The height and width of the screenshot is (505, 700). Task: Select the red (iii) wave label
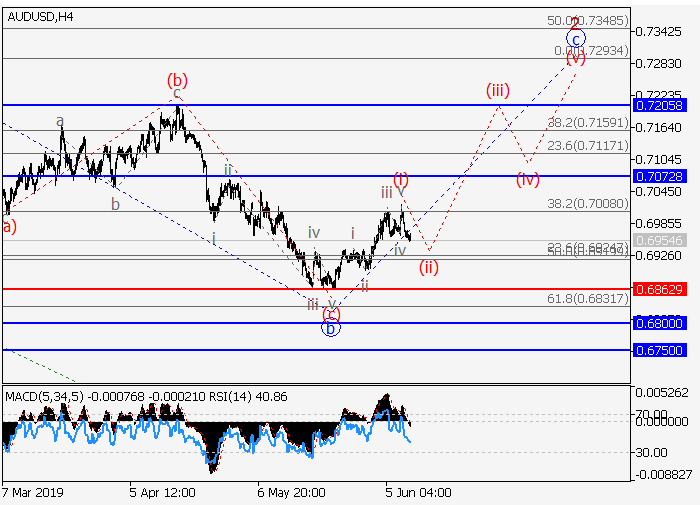pos(498,91)
